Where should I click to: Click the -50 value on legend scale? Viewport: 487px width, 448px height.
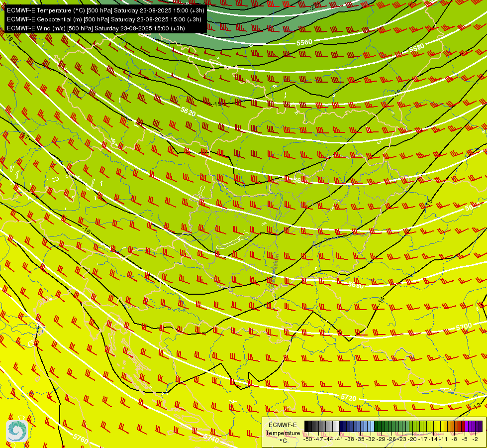click(308, 439)
